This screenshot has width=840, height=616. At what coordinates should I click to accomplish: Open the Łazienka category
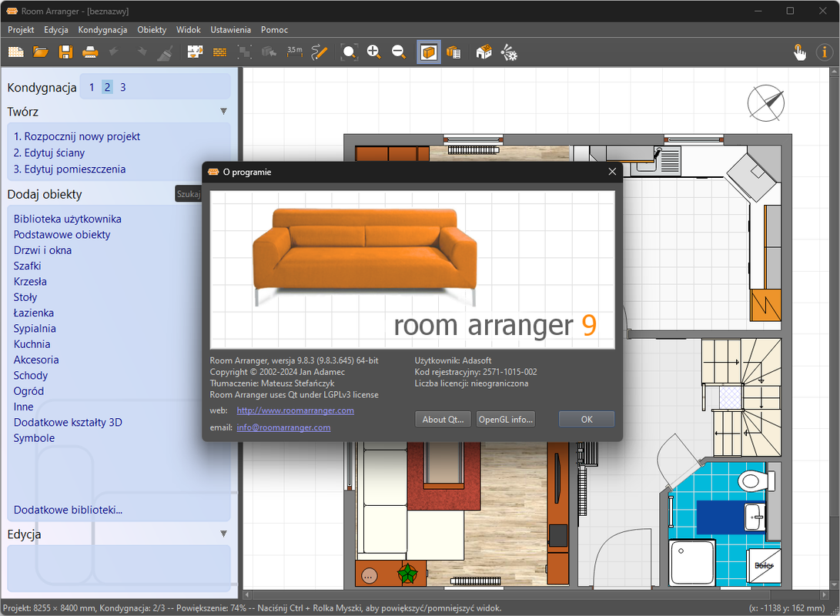click(x=33, y=313)
